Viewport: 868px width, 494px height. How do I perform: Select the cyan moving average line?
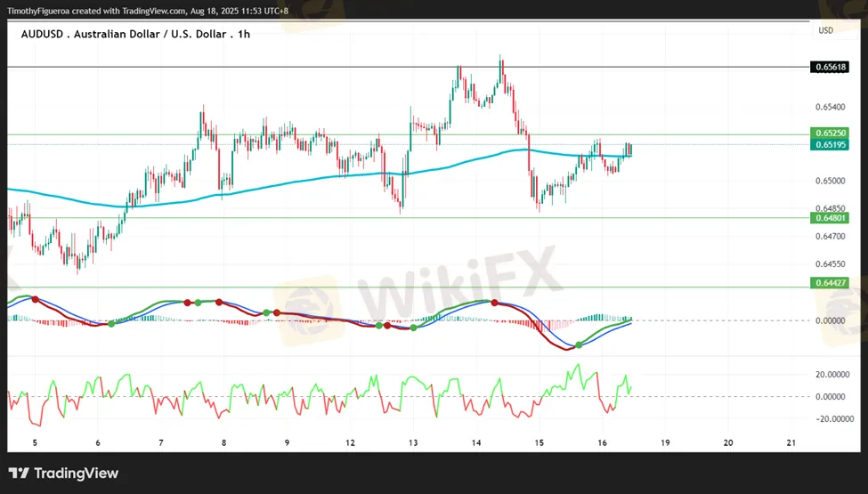tap(267, 182)
